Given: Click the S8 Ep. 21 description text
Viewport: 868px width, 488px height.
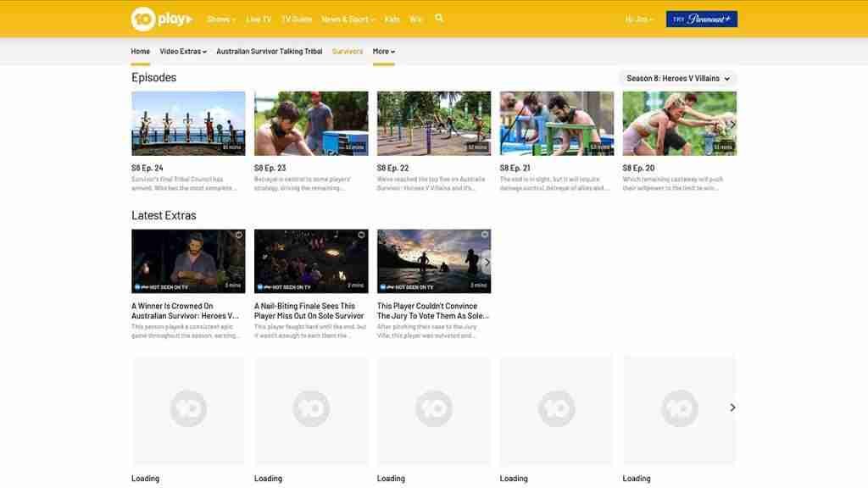Looking at the screenshot, I should (554, 184).
